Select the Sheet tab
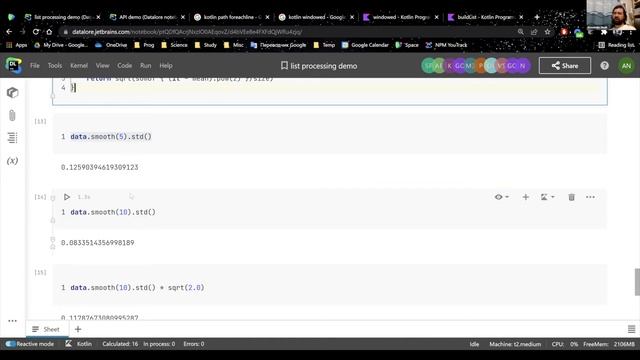The image size is (640, 360). point(46,329)
